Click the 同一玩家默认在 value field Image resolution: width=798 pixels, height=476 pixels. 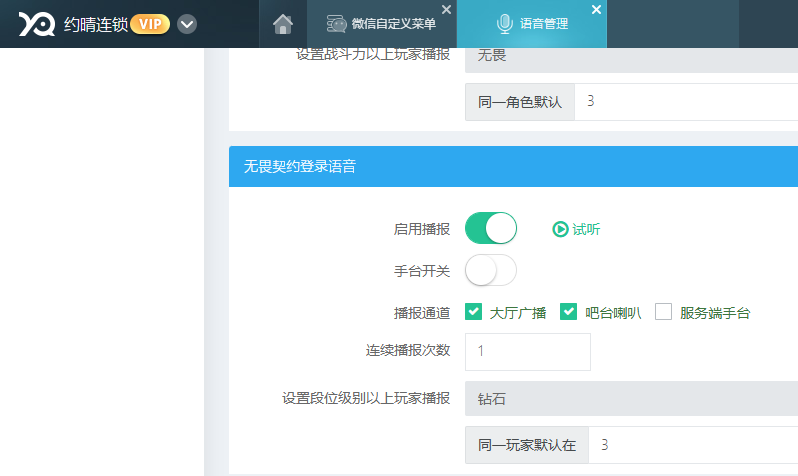coord(693,445)
